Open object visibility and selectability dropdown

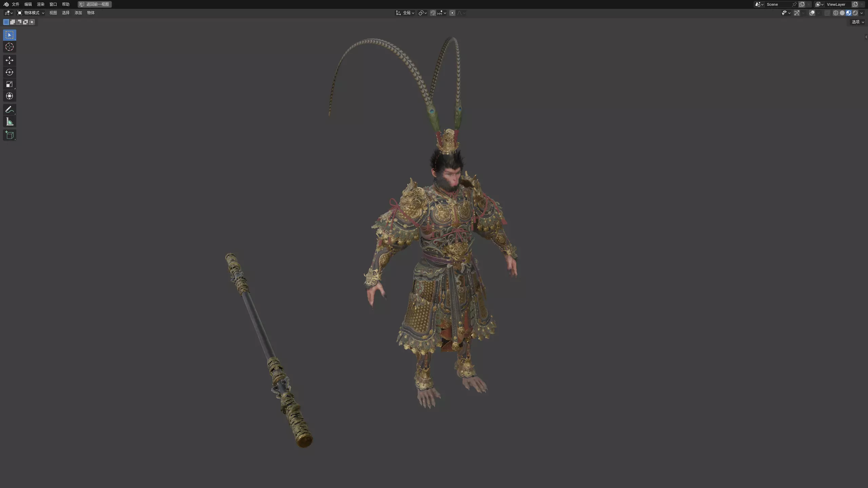pos(786,13)
